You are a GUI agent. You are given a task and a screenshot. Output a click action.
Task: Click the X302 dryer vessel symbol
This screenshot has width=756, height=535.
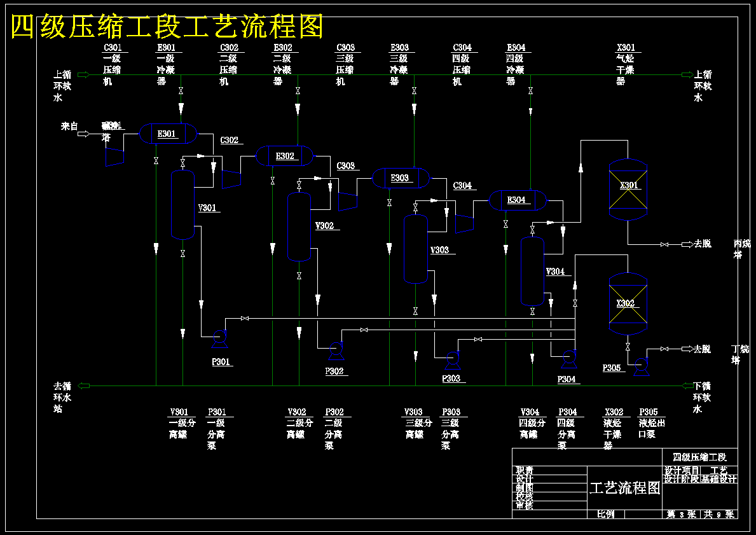click(x=628, y=303)
